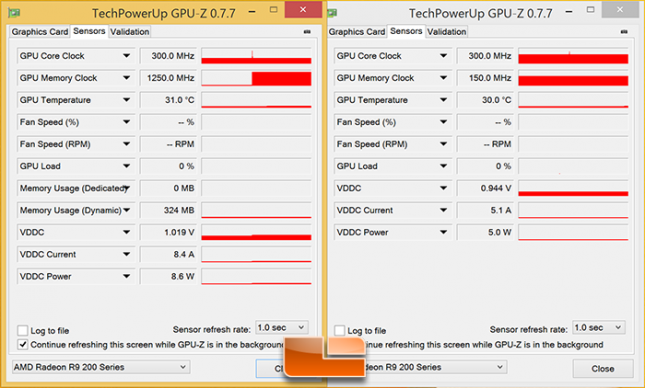Select the Sensors tab in right window
The width and height of the screenshot is (645, 388).
(x=406, y=31)
